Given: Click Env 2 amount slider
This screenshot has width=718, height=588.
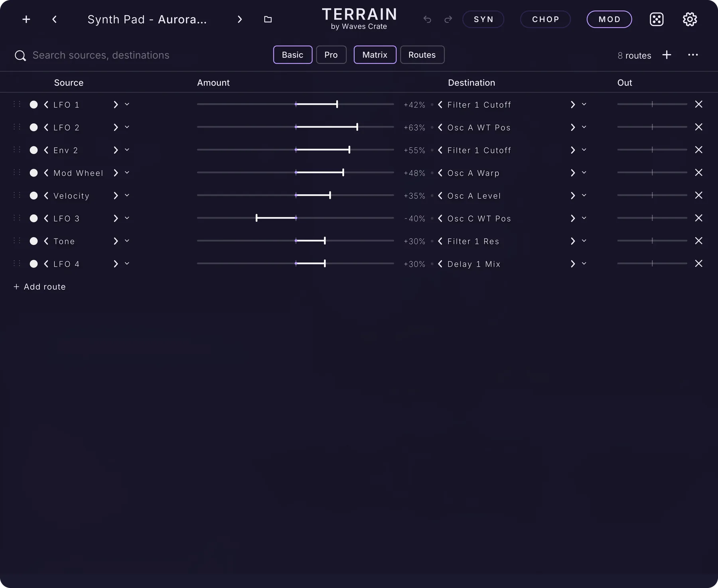Looking at the screenshot, I should click(x=295, y=150).
